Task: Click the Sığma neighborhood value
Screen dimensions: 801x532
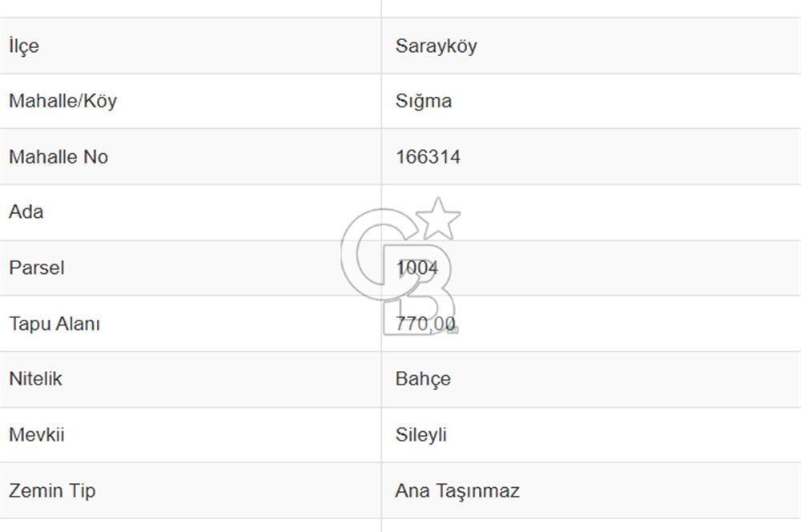Action: 423,101
